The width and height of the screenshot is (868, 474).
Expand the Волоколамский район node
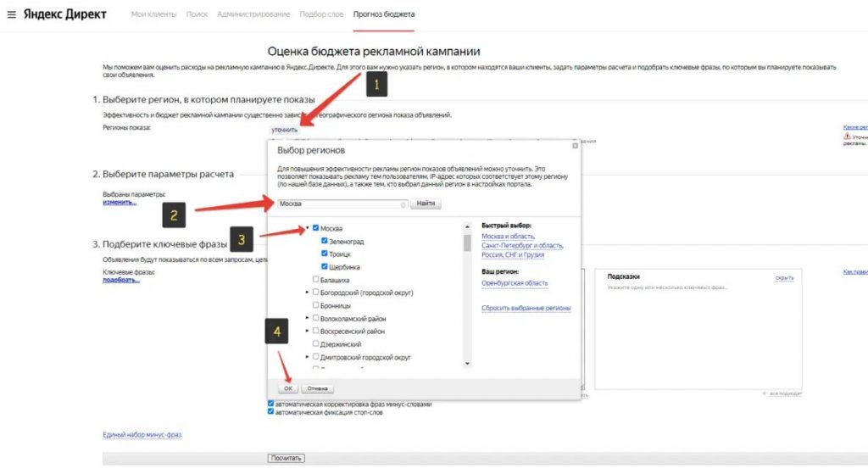coord(307,318)
